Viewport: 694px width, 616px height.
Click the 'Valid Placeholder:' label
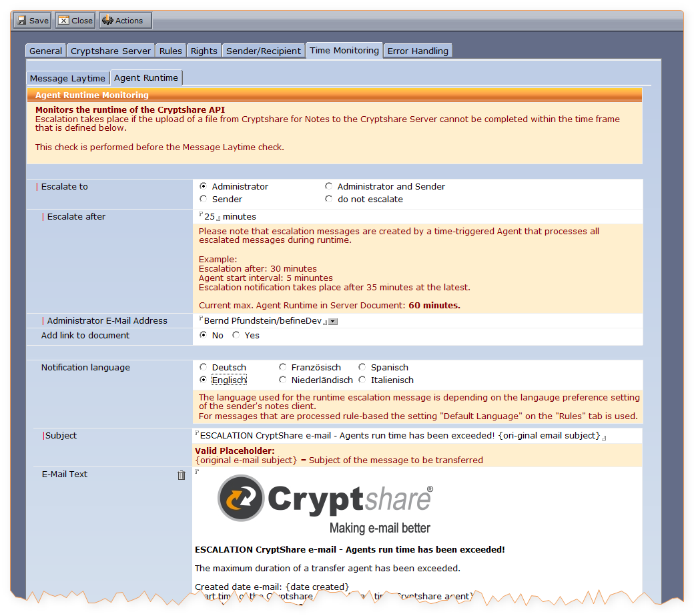[235, 451]
